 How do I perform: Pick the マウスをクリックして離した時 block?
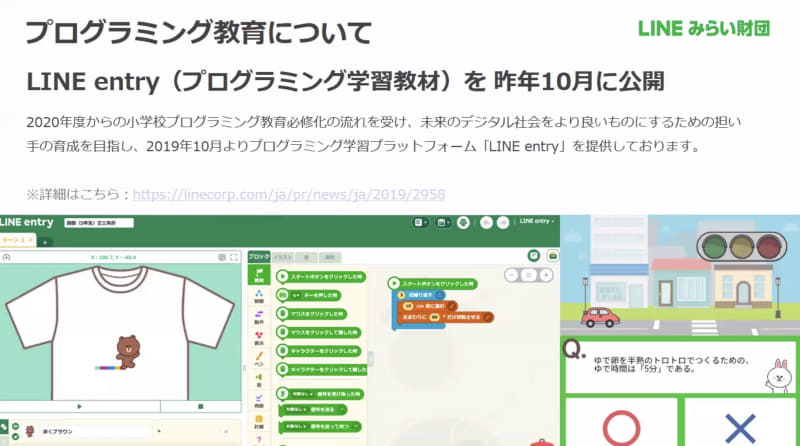coord(319,332)
